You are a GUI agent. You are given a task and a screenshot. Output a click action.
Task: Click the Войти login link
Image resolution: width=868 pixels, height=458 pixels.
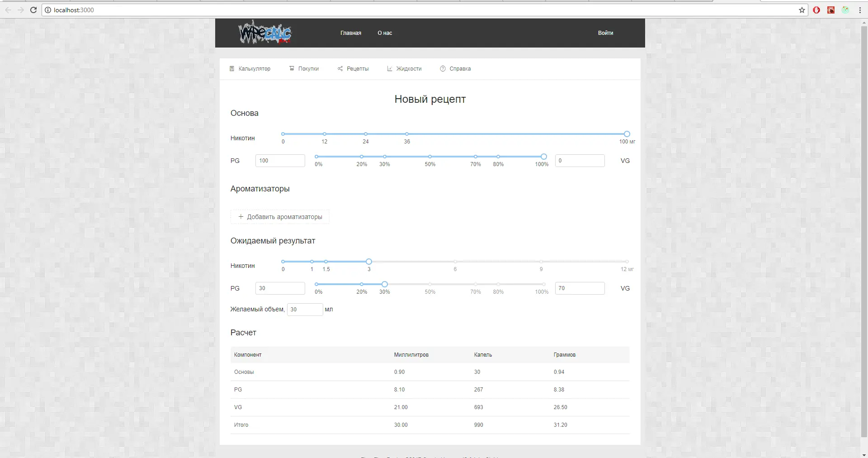pos(605,33)
